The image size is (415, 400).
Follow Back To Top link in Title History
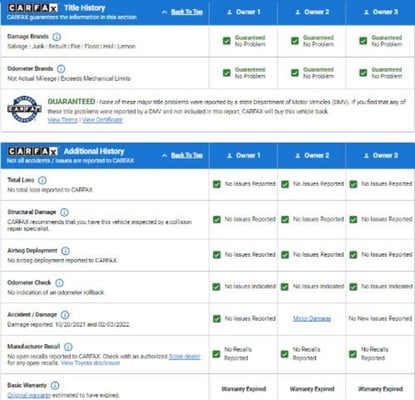187,12
